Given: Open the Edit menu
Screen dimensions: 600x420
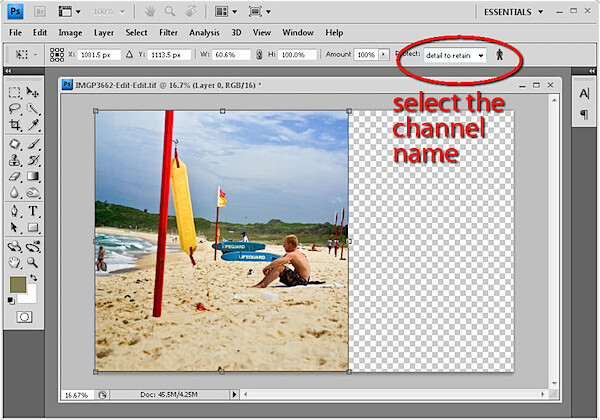Looking at the screenshot, I should click(x=40, y=33).
